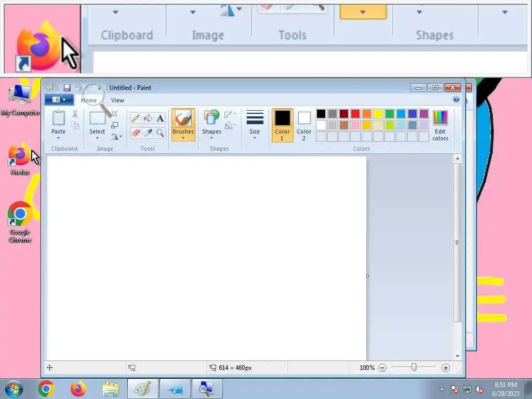The image size is (532, 399).
Task: Customize Quick Access Toolbar dropdown arrow
Action: [x=99, y=88]
